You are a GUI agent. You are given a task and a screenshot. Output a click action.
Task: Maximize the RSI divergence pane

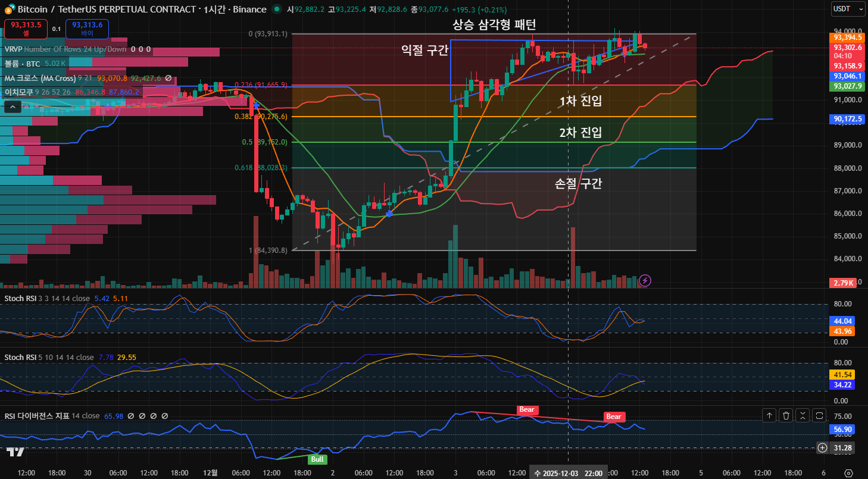click(819, 416)
